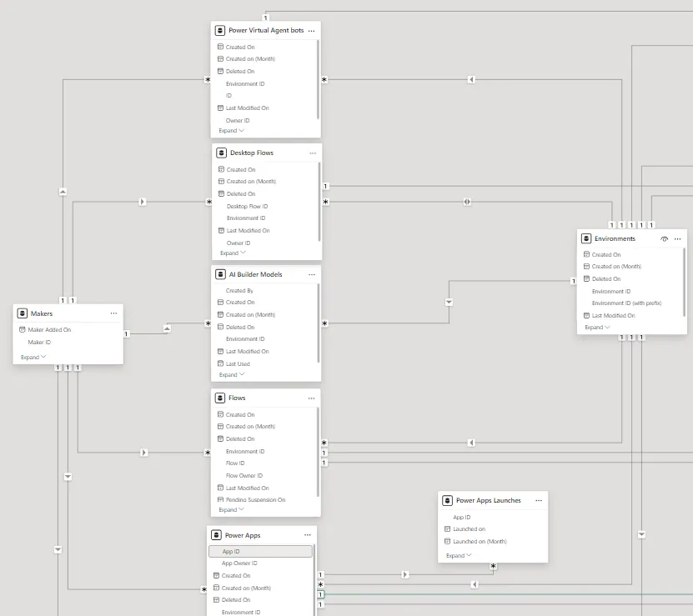Open more options for Environments table
Viewport: 693px width, 616px height.
click(x=678, y=239)
